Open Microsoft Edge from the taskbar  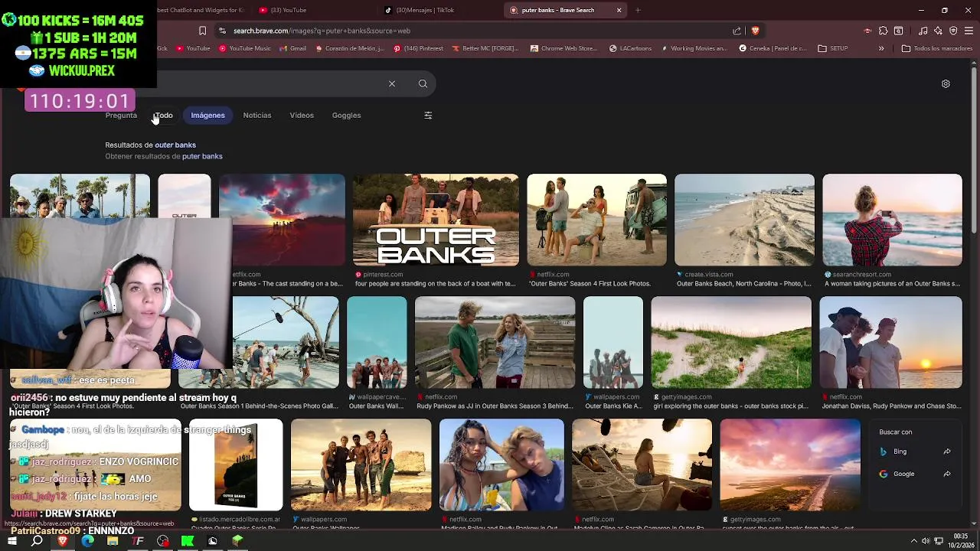pos(87,541)
